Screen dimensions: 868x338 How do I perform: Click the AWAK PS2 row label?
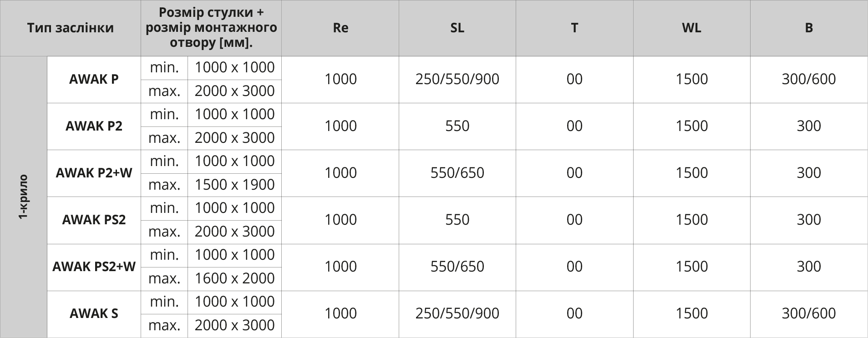pyautogui.click(x=94, y=220)
